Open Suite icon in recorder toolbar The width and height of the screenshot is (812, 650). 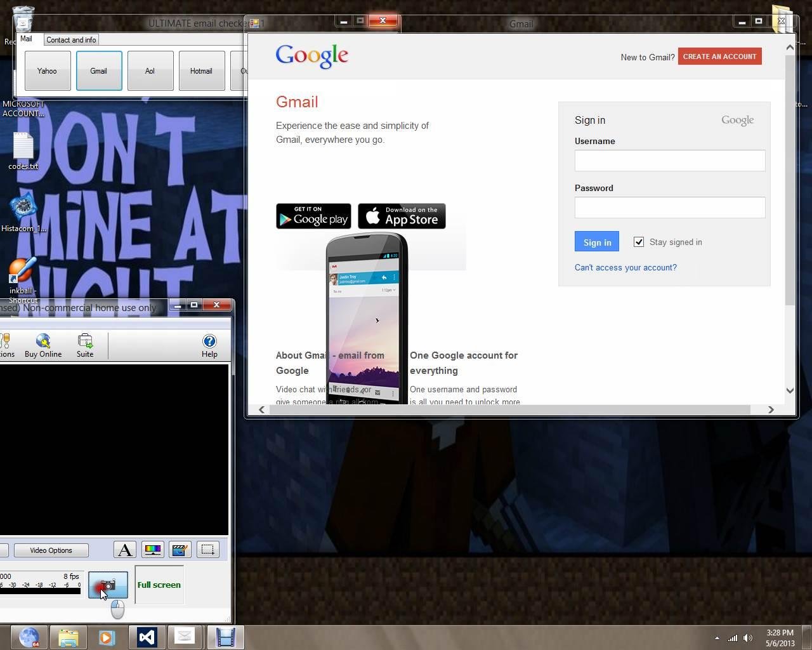click(85, 346)
